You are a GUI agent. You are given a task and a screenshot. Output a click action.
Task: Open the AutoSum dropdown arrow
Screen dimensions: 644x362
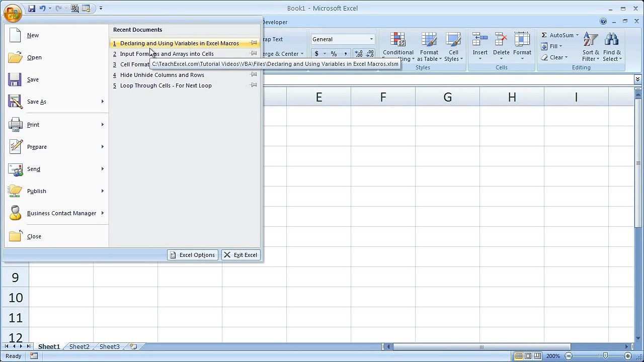[x=577, y=35]
